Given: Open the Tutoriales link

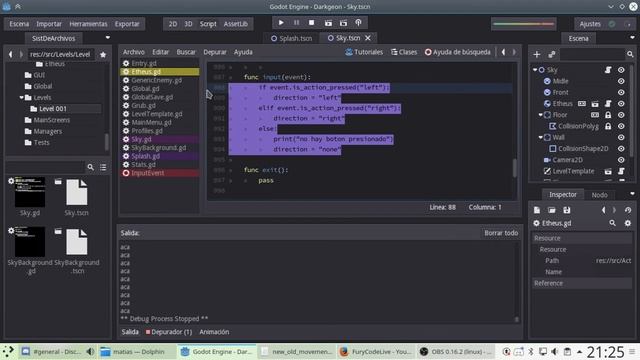Looking at the screenshot, I should click(364, 52).
